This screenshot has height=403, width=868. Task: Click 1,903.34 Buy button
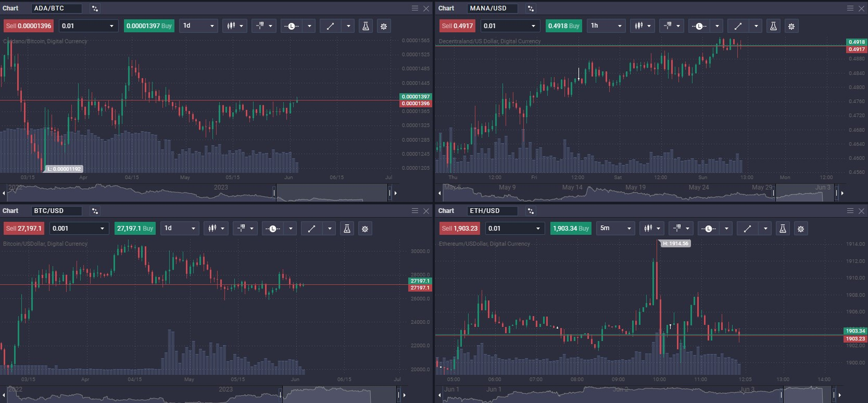[x=571, y=228]
